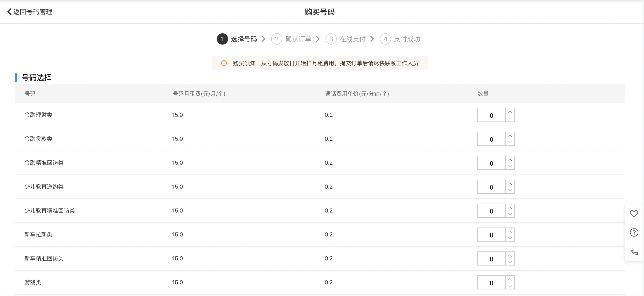Select the 少儿教育精准回访类 row name
Viewport: 644px width, 296px height.
[x=49, y=211]
